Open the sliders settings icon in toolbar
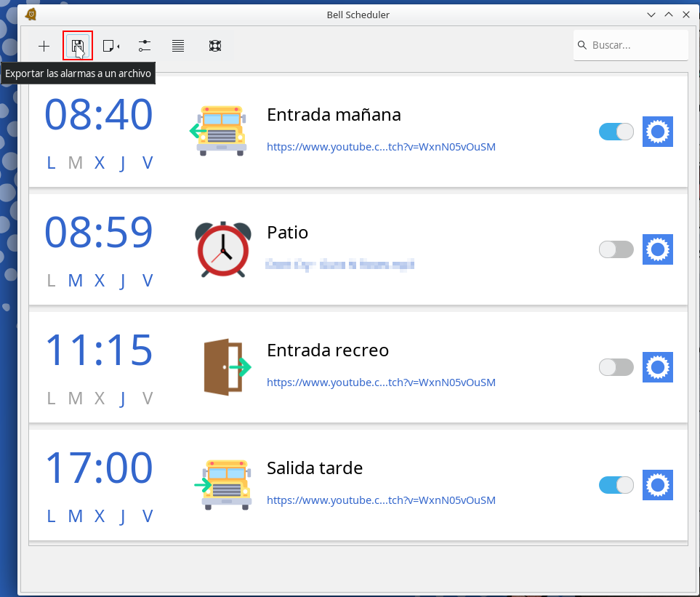Screen dimensions: 700x597 (144, 47)
